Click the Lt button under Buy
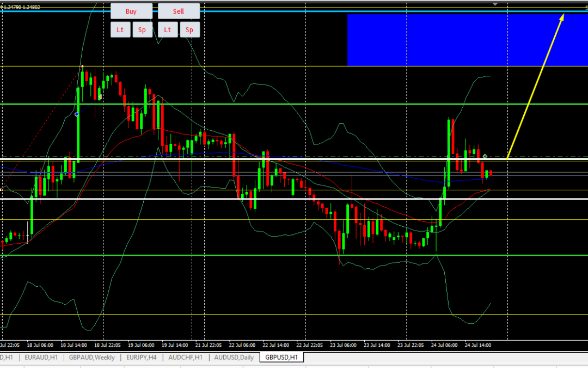The height and width of the screenshot is (368, 588). tap(120, 30)
